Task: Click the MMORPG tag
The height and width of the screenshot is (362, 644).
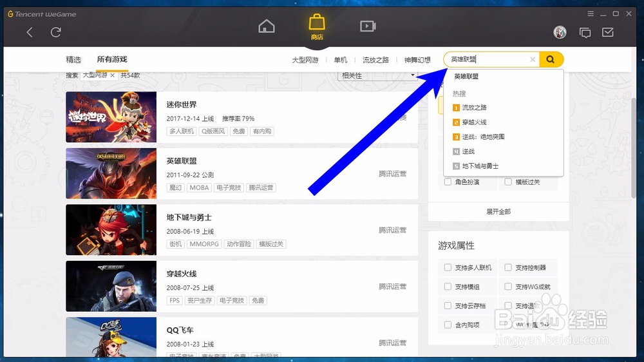Action: (x=204, y=244)
